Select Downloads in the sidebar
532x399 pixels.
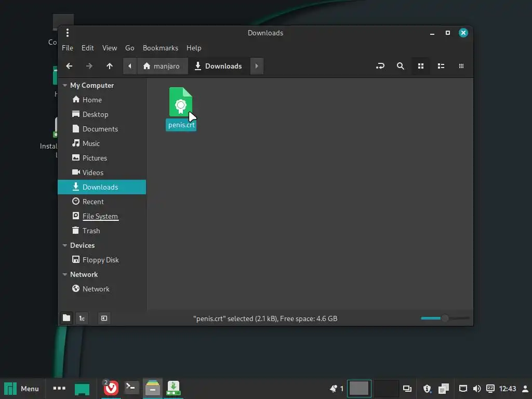coord(102,187)
